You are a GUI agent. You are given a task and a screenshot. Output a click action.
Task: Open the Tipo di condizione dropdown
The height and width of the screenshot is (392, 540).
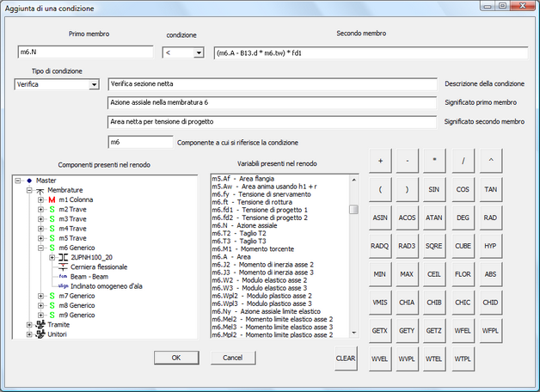point(93,85)
